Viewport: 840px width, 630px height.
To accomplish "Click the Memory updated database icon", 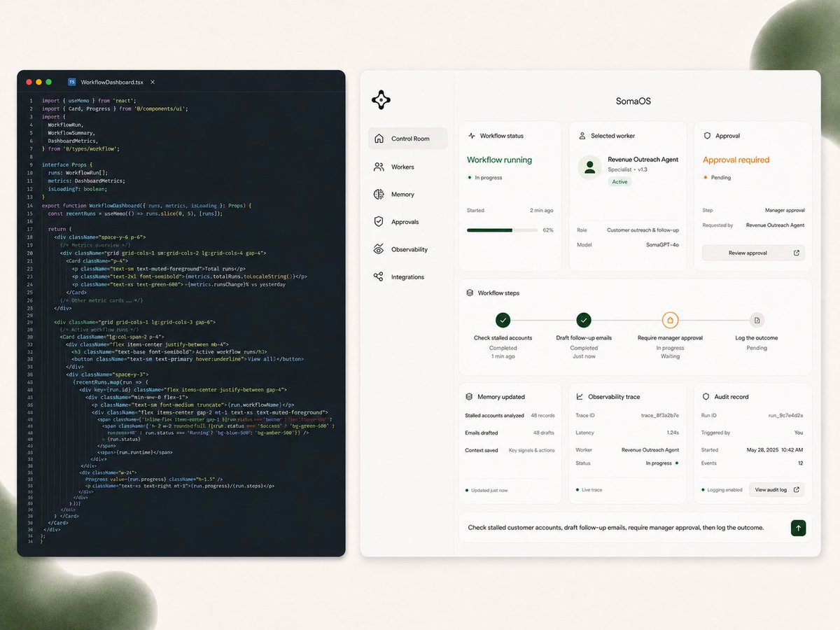I will click(x=469, y=397).
